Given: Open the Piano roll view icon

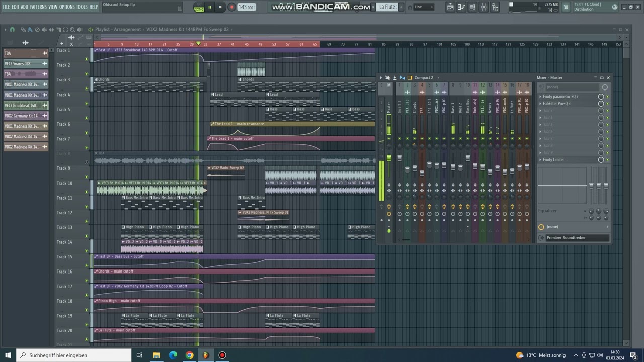Looking at the screenshot, I should point(461,7).
